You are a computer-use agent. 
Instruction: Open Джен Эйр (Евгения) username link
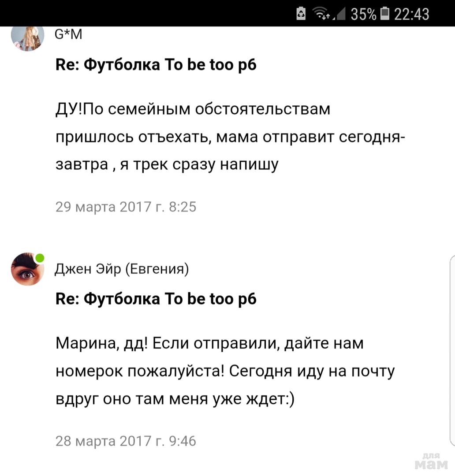[122, 269]
